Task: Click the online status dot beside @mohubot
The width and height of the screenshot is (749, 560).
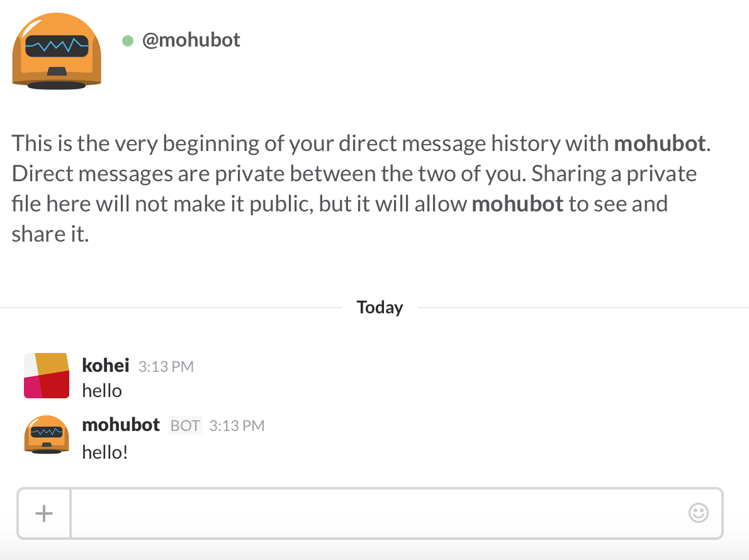Action: (128, 40)
